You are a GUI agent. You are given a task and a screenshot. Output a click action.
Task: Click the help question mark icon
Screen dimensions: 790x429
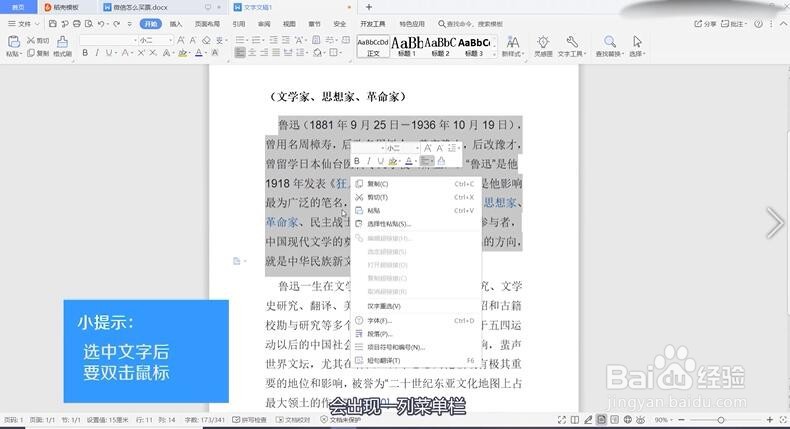coord(758,24)
